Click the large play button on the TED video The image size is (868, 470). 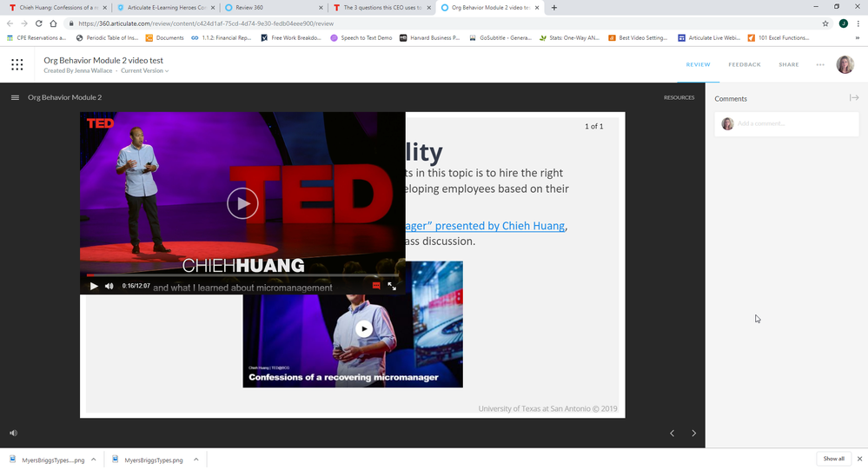point(242,203)
